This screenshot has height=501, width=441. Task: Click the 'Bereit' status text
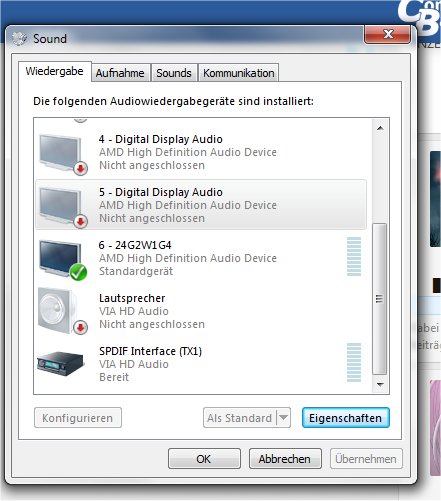pos(114,377)
